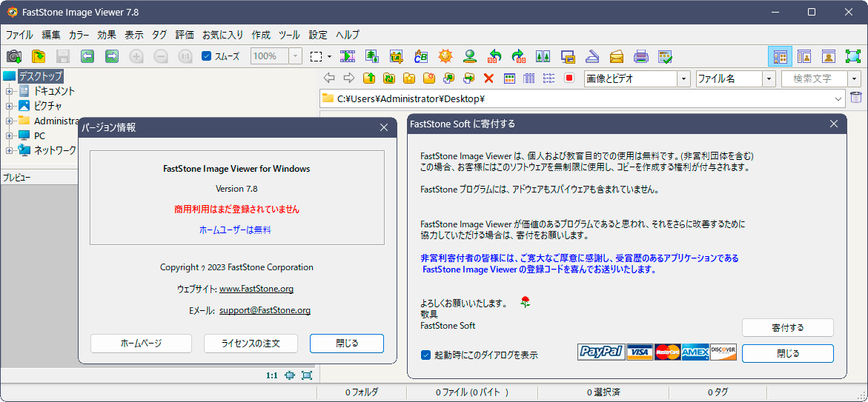Switch file list to details view
This screenshot has height=402, width=868.
pos(529,78)
